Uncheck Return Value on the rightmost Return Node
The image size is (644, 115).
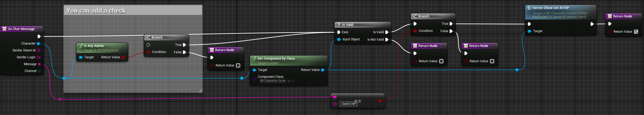[x=636, y=32]
